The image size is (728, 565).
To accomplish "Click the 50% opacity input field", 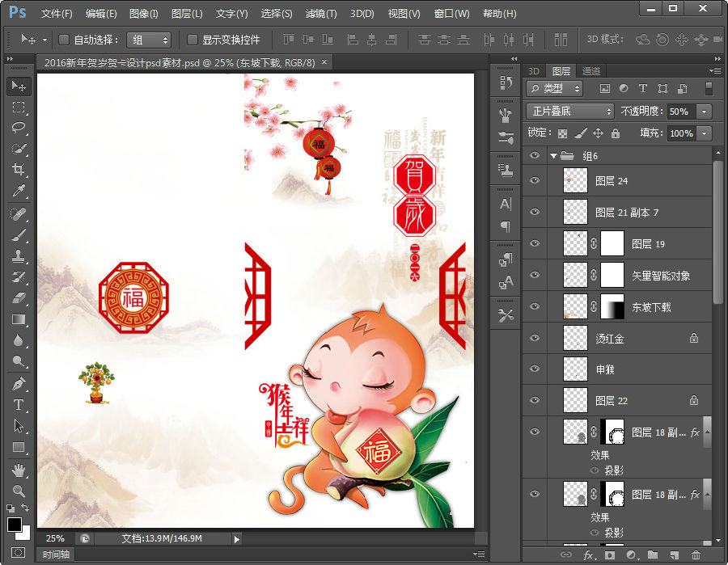I will (x=681, y=112).
